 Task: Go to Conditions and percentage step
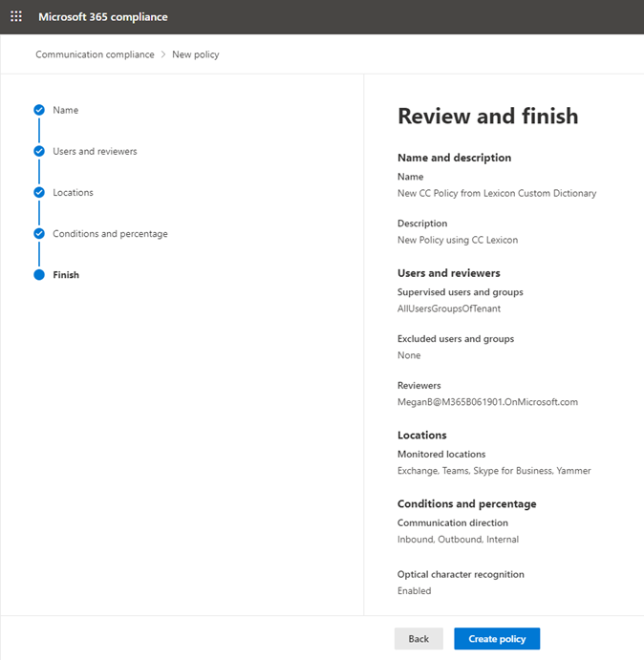110,234
